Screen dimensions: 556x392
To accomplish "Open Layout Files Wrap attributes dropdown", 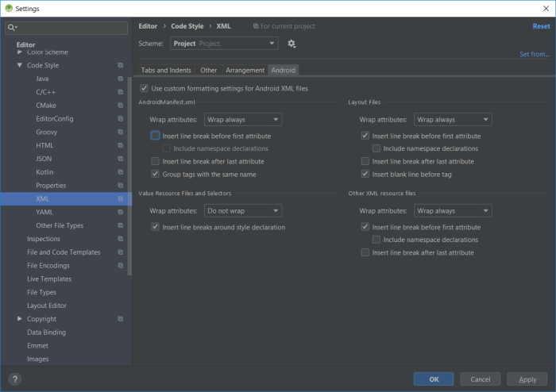I will click(x=453, y=120).
